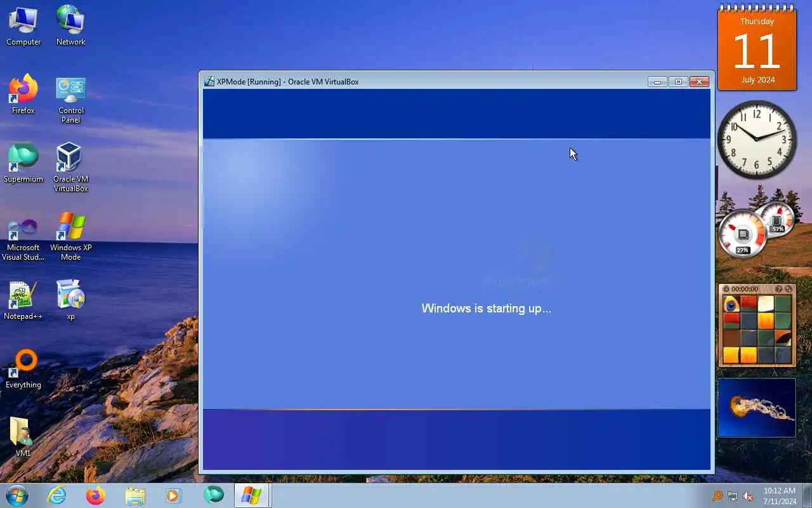Image resolution: width=812 pixels, height=508 pixels.
Task: Maximize the XPMode VirtualBox window
Action: pyautogui.click(x=678, y=81)
